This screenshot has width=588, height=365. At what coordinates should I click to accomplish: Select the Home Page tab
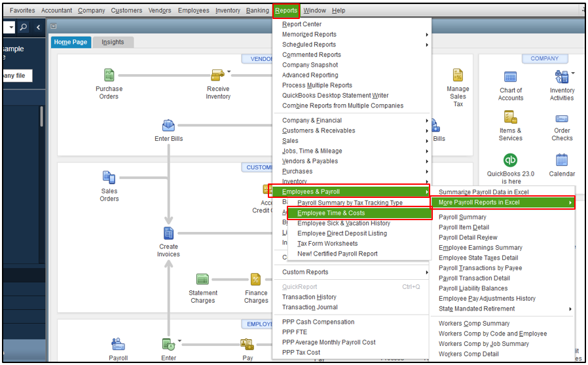[x=70, y=42]
